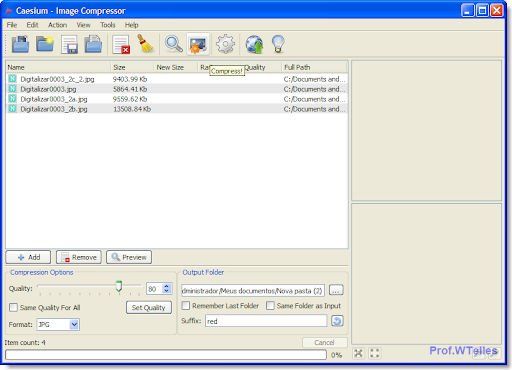Click the output folder browse button
This screenshot has height=370, width=512.
[336, 290]
